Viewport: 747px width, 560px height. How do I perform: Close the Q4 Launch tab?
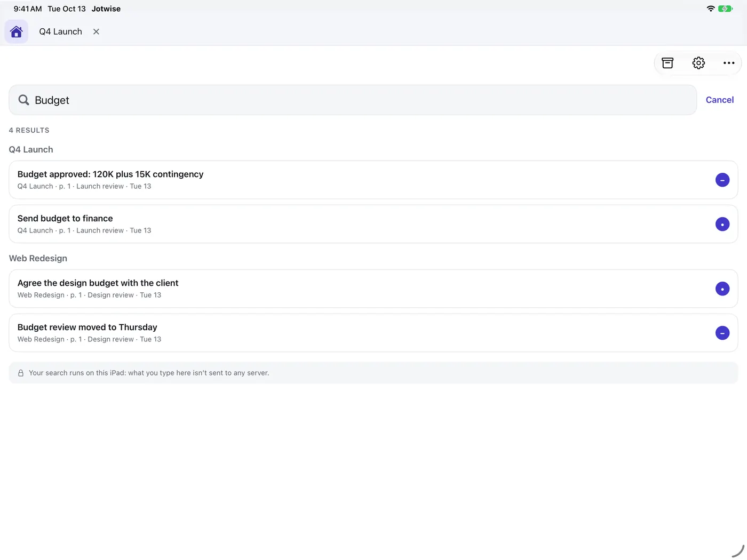tap(96, 31)
